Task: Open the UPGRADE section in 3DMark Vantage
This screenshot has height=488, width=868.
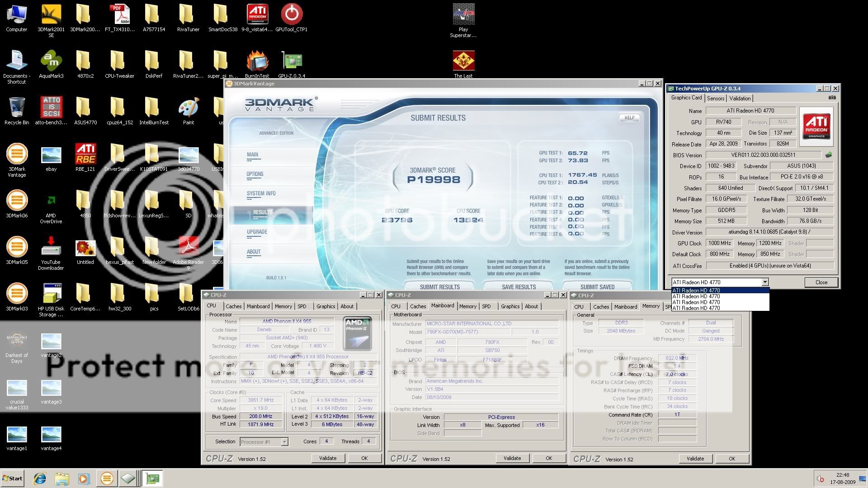Action: [257, 232]
